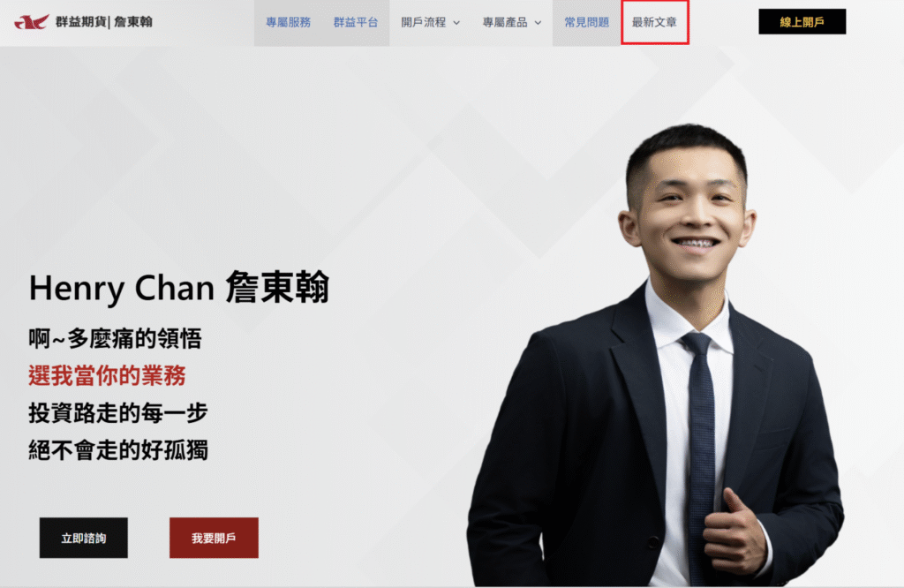
Task: Click the text line 啊~多麼痛的領悟
Action: (116, 338)
